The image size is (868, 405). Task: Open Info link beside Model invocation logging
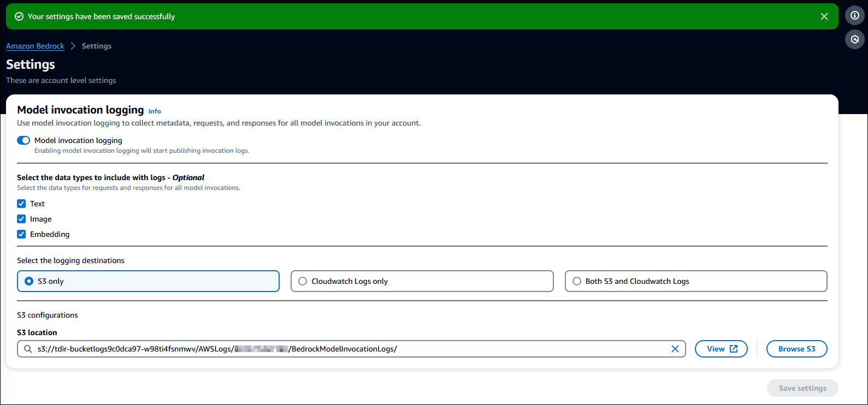tap(155, 111)
